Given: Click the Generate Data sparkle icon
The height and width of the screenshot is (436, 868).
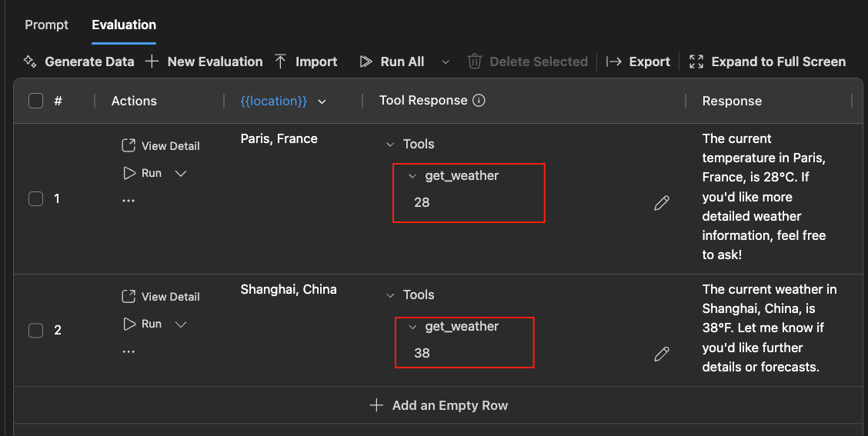Looking at the screenshot, I should tap(30, 62).
